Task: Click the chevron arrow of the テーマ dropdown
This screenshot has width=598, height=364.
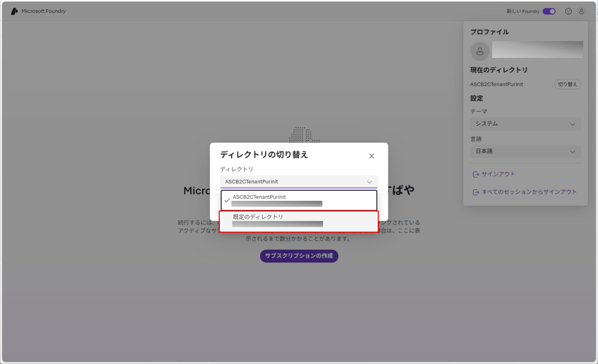Action: pos(573,124)
